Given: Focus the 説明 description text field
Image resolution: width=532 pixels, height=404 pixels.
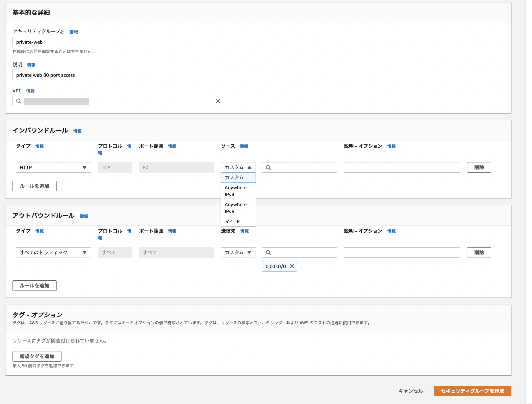Looking at the screenshot, I should coord(118,75).
